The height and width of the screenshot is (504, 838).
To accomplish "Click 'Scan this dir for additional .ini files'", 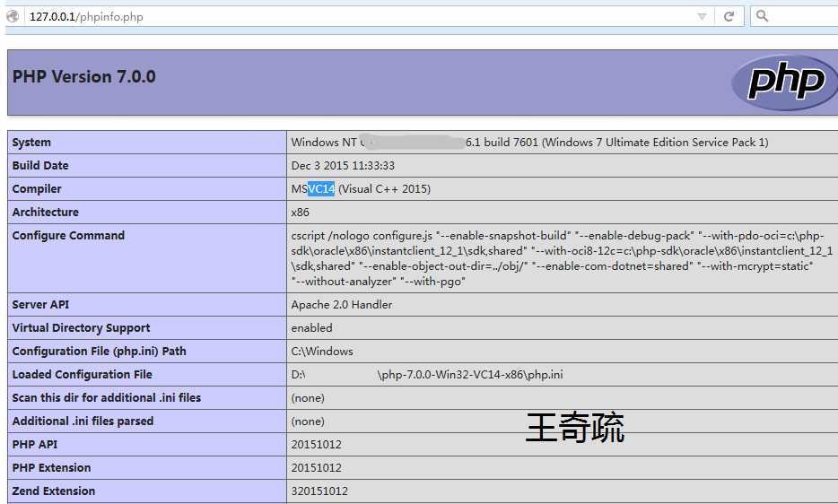I will point(107,397).
